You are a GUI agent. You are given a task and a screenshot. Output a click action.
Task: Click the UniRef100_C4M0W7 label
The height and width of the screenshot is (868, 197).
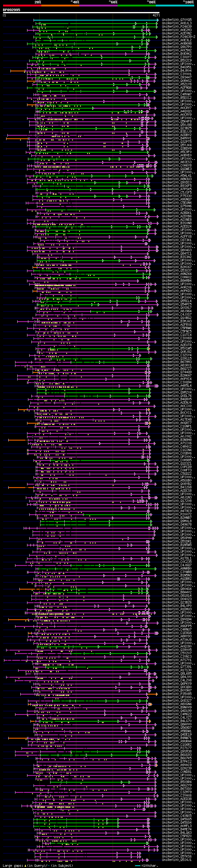(176, 94)
